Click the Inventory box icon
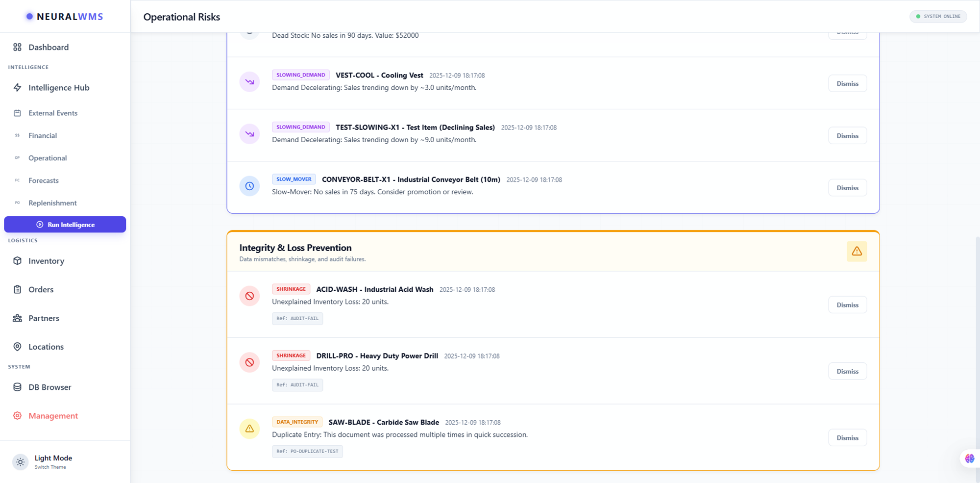The height and width of the screenshot is (483, 980). coord(18,261)
